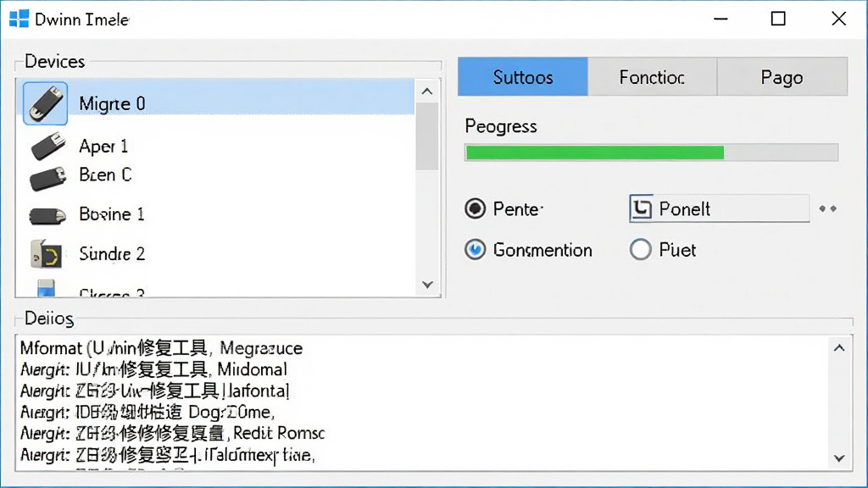Click the Bɛen C USB drive icon
The height and width of the screenshot is (488, 868).
tap(48, 178)
